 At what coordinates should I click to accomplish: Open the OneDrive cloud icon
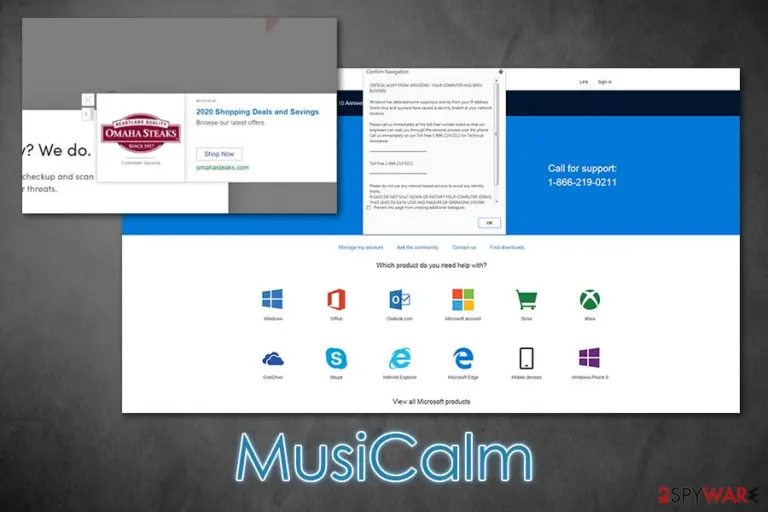tap(273, 359)
